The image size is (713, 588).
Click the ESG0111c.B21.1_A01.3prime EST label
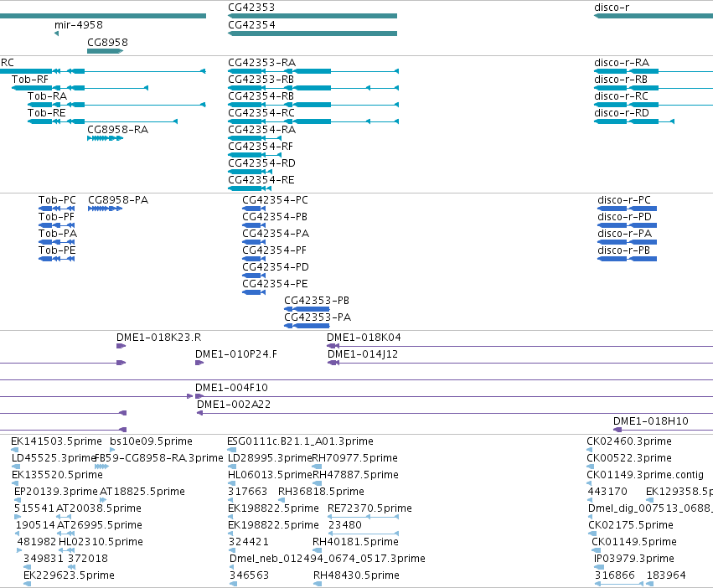(300, 442)
